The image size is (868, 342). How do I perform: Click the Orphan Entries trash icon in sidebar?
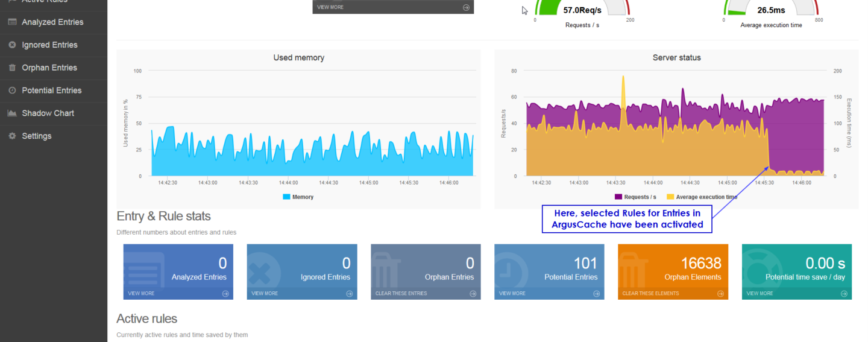[11, 68]
